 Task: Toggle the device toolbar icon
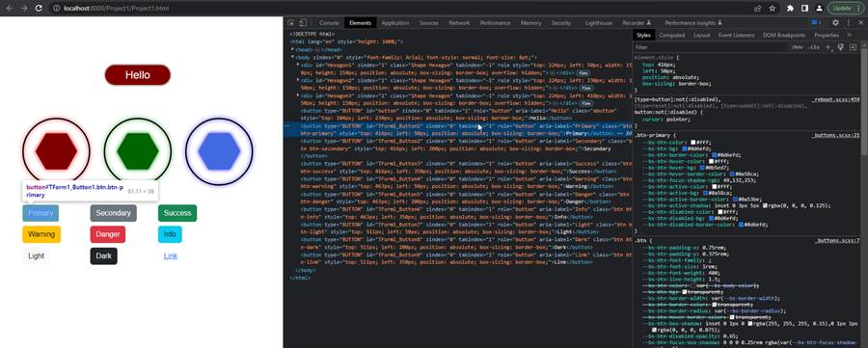point(303,23)
